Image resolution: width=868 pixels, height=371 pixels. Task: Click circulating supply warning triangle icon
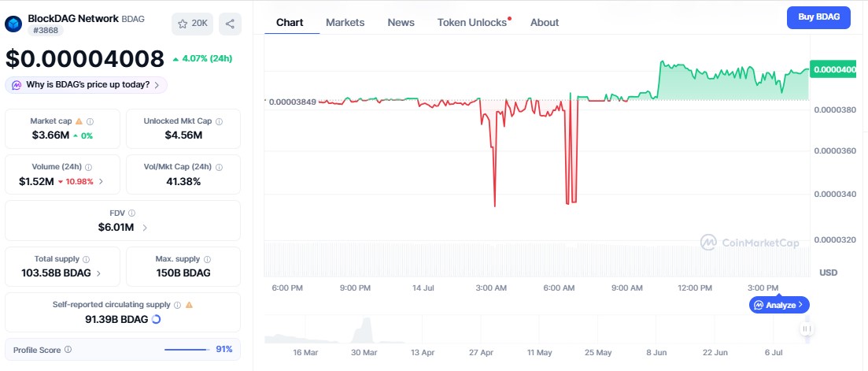190,305
